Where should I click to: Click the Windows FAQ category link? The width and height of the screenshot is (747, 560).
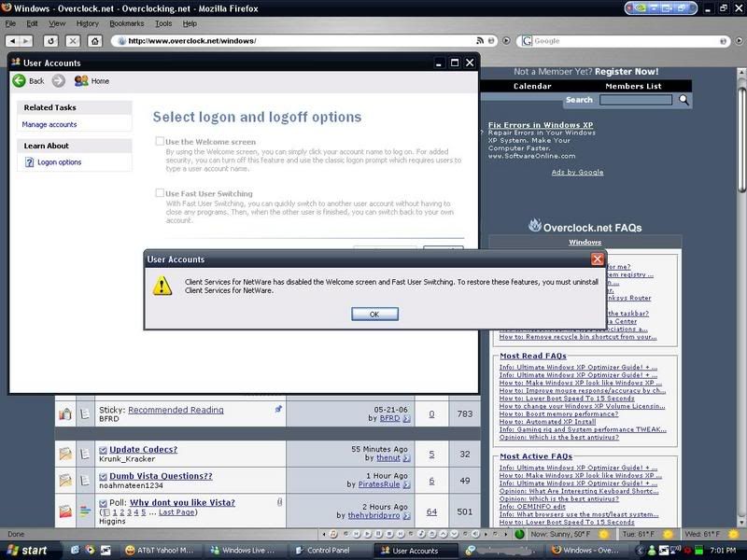585,242
